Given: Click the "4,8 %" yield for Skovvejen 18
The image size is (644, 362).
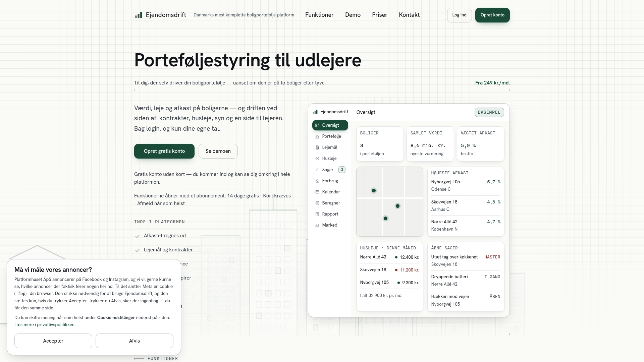Looking at the screenshot, I should 494,202.
